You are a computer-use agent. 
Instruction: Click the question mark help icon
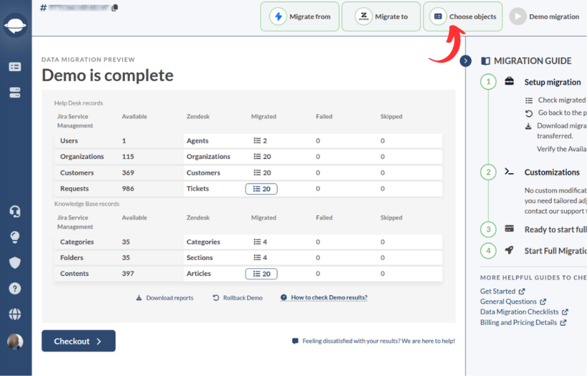coord(15,289)
